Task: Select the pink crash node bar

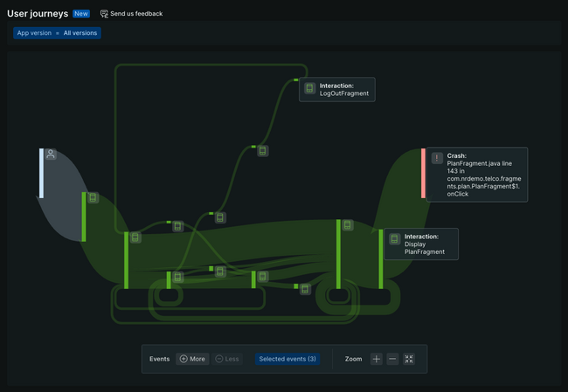Action: click(423, 173)
